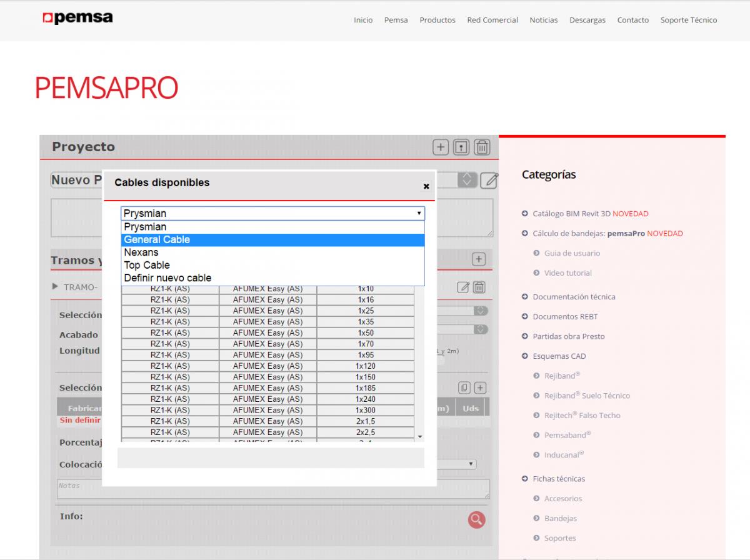Click the red search magnifier icon
This screenshot has height=560, width=750.
(x=476, y=519)
